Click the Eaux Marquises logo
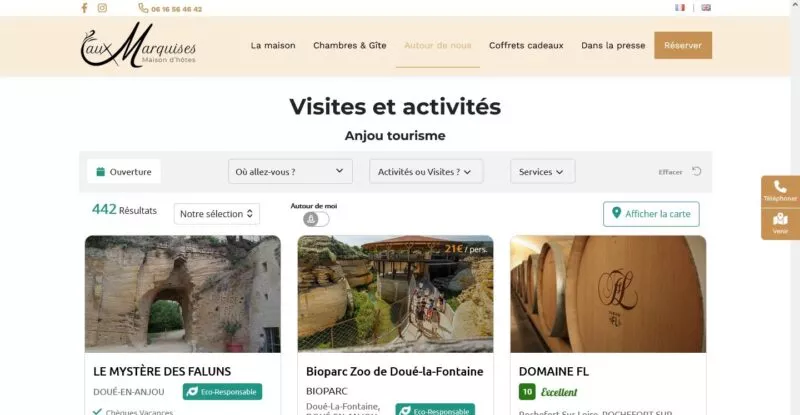 pos(138,46)
